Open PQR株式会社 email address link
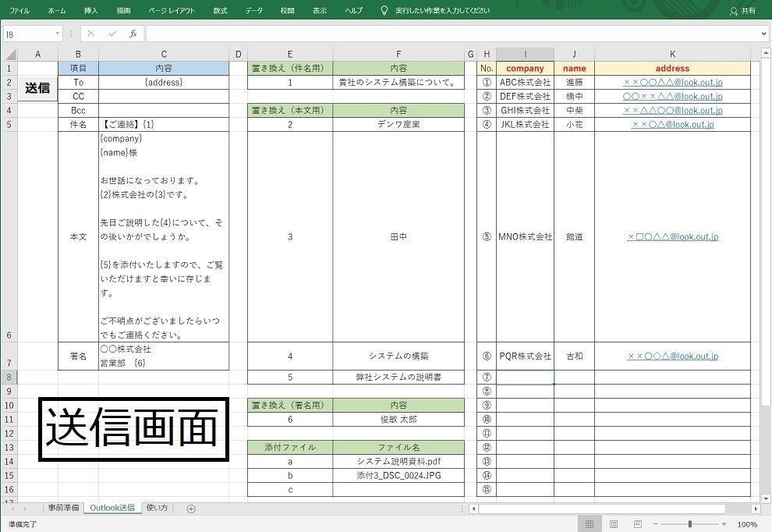The image size is (772, 532). point(672,356)
